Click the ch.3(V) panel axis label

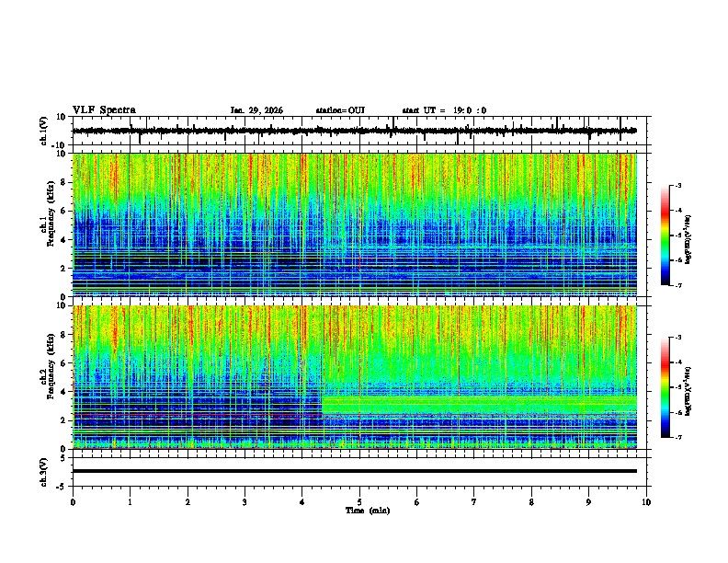[x=44, y=472]
